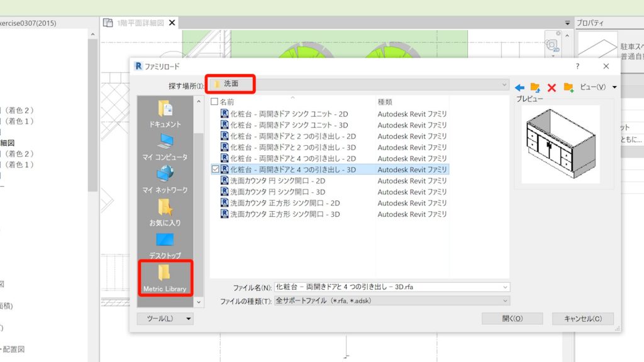Uncheck 化粧台 - 両開きドアと4つの引き出し - 3D
Image resolution: width=644 pixels, height=362 pixels.
(x=217, y=169)
